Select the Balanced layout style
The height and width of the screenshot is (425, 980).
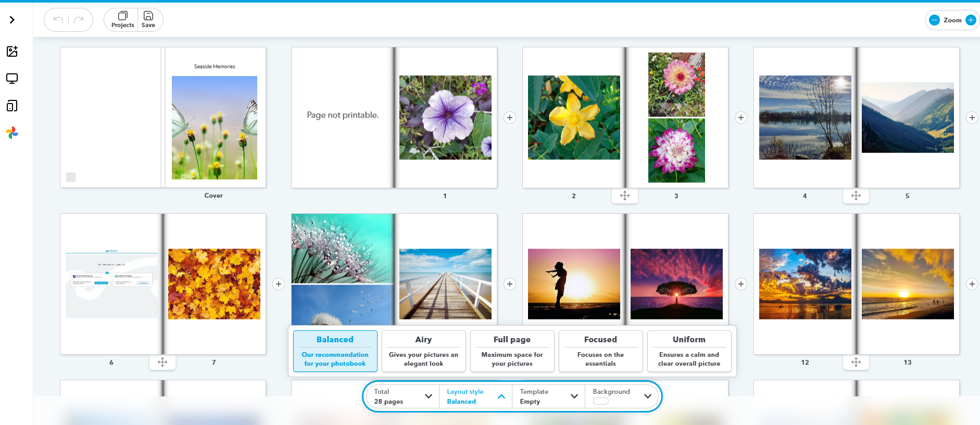pos(335,351)
